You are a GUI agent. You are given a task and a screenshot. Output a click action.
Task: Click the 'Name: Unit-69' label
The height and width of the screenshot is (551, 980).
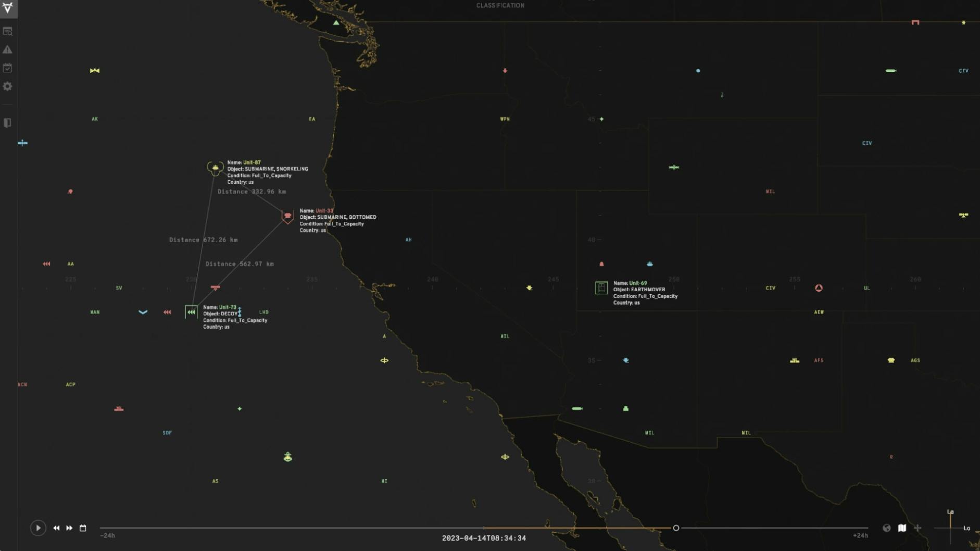(x=630, y=283)
